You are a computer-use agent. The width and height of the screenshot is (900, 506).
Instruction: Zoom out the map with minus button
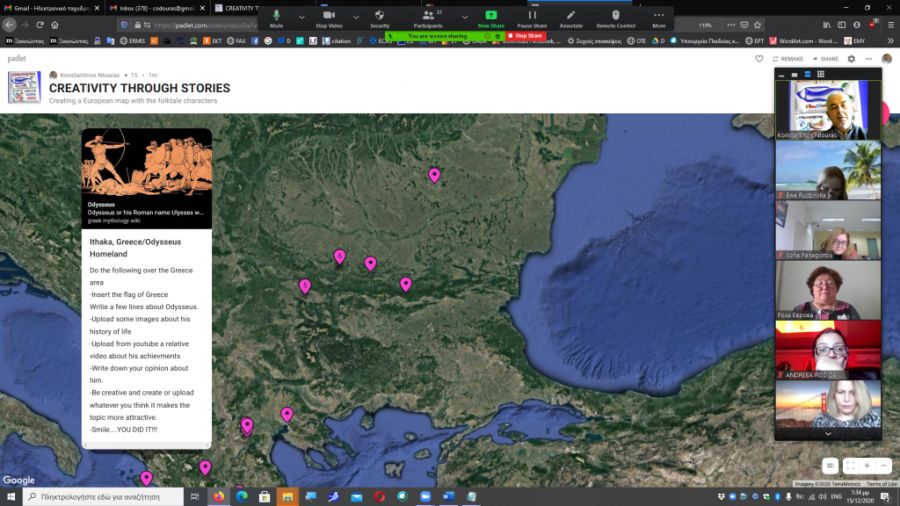pos(883,466)
